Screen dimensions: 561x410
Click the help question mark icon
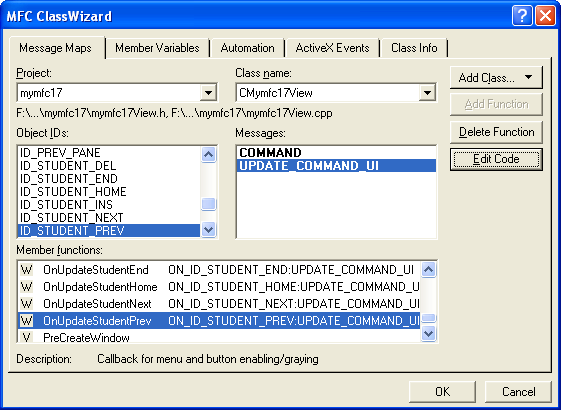tap(522, 16)
